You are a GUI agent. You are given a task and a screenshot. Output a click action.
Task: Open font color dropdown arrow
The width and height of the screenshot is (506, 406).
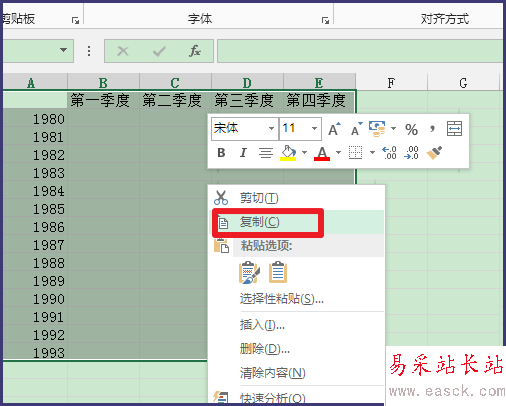(x=338, y=153)
